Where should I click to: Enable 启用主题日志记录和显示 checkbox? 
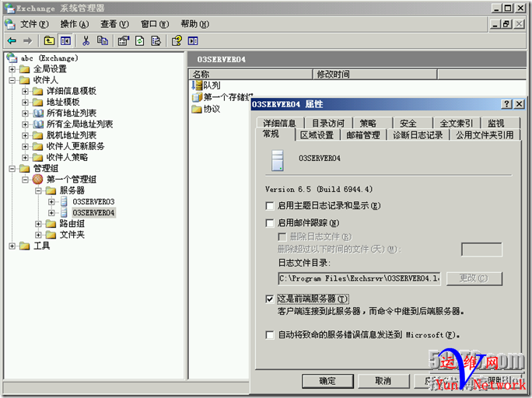[x=270, y=206]
